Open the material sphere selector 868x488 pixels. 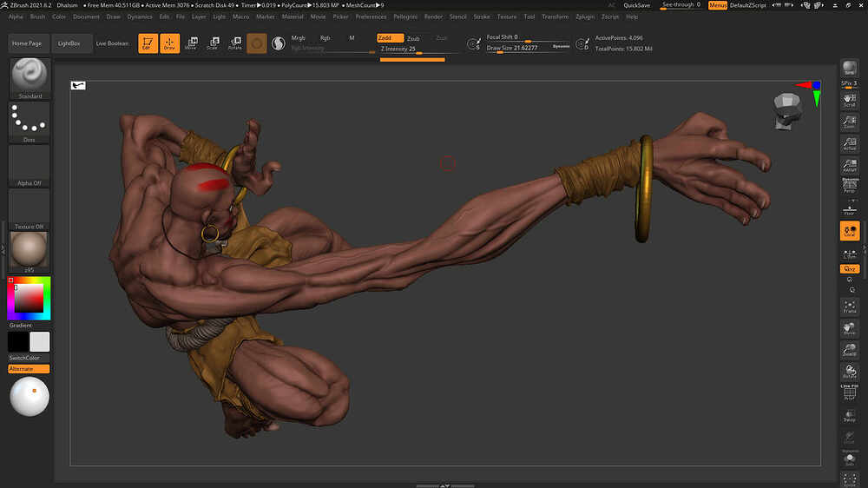click(x=30, y=253)
